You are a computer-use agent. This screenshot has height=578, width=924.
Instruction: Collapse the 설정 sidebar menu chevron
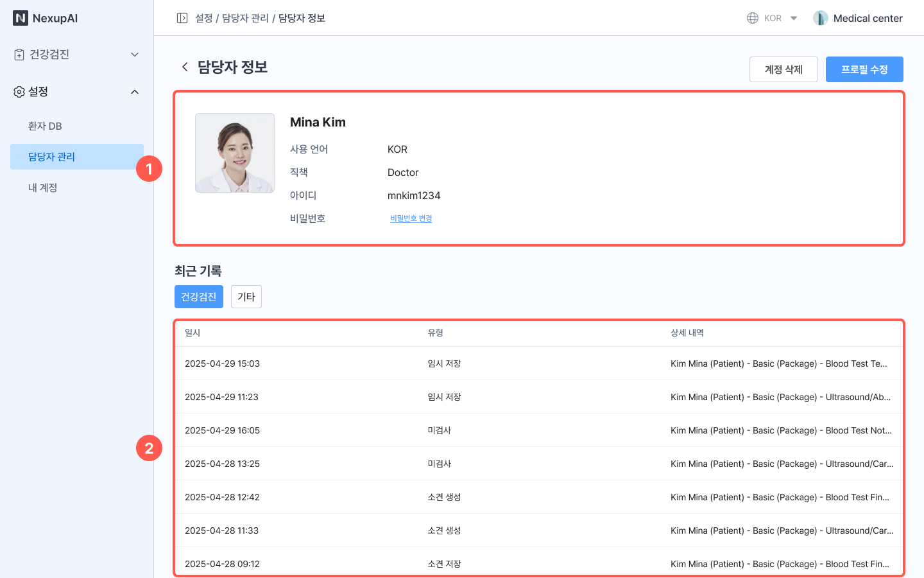[x=135, y=92]
